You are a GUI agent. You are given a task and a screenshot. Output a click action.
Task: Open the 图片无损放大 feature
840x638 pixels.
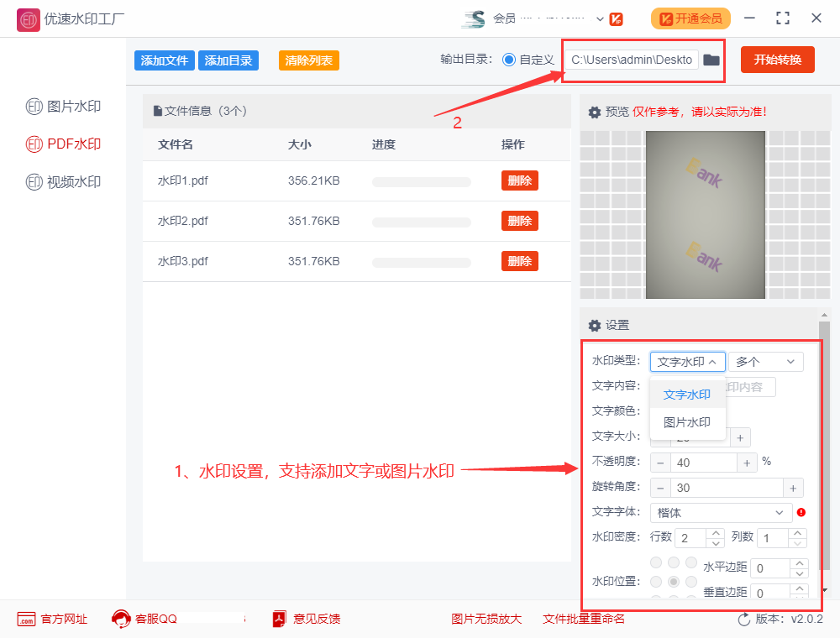tap(487, 619)
